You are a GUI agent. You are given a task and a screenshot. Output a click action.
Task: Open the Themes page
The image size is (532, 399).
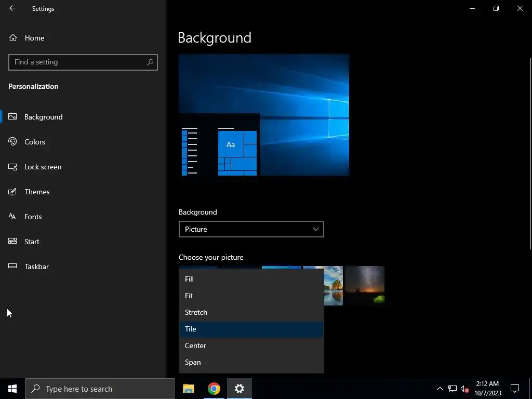coord(37,192)
